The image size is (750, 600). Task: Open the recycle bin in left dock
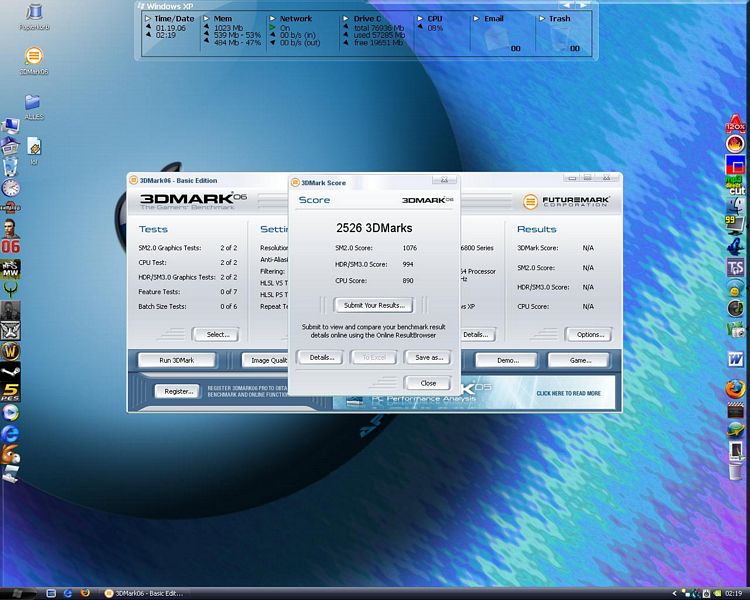pos(11,167)
